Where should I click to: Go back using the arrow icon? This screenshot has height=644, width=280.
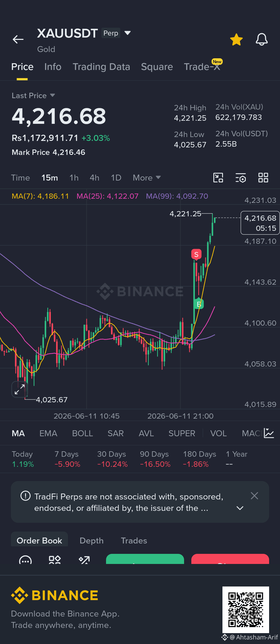[x=18, y=39]
